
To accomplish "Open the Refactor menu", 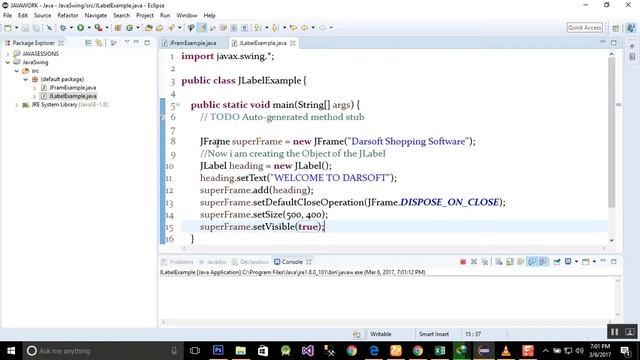I will click(x=68, y=16).
